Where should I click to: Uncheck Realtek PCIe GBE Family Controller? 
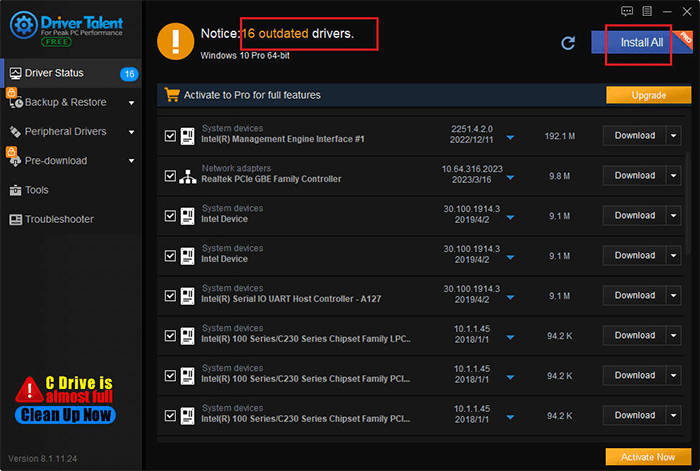point(170,176)
